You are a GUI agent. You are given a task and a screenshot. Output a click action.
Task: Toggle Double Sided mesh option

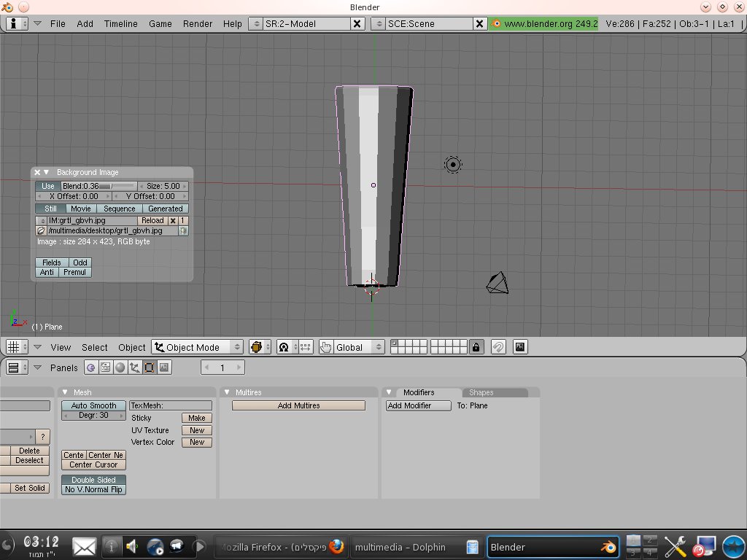coord(93,480)
